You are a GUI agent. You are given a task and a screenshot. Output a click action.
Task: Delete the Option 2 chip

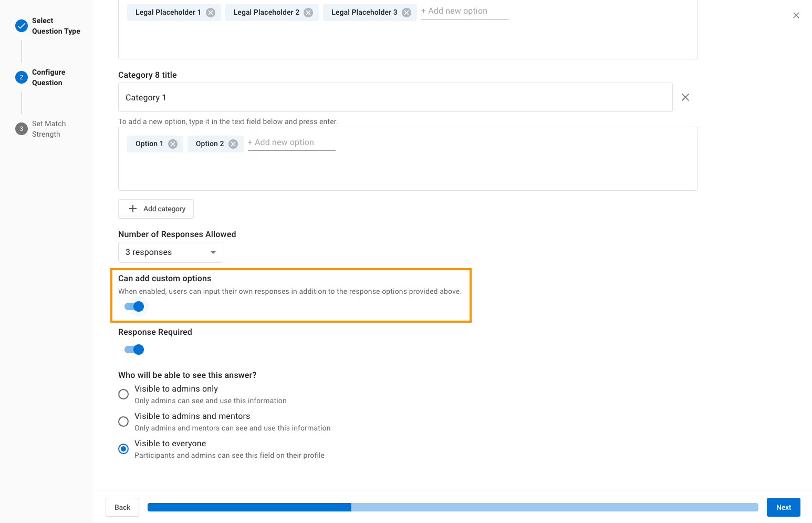[x=233, y=144]
